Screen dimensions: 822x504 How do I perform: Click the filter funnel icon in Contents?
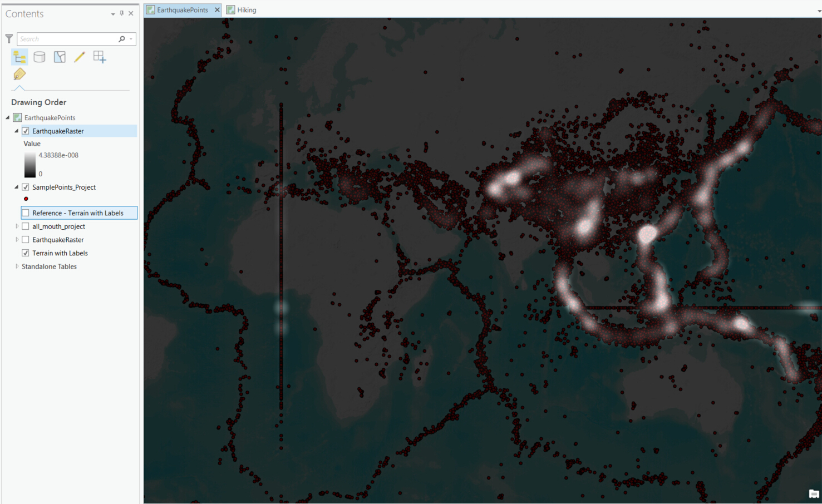pyautogui.click(x=9, y=39)
